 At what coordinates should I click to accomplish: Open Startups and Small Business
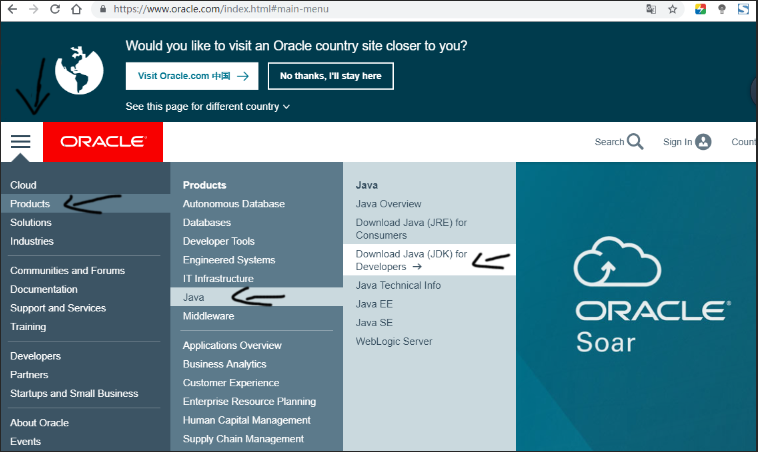(x=74, y=393)
